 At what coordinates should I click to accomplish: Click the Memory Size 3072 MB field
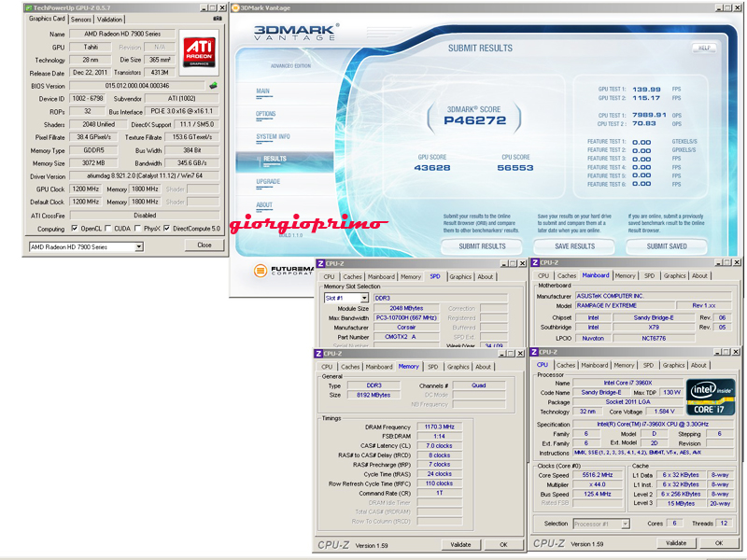pyautogui.click(x=92, y=163)
